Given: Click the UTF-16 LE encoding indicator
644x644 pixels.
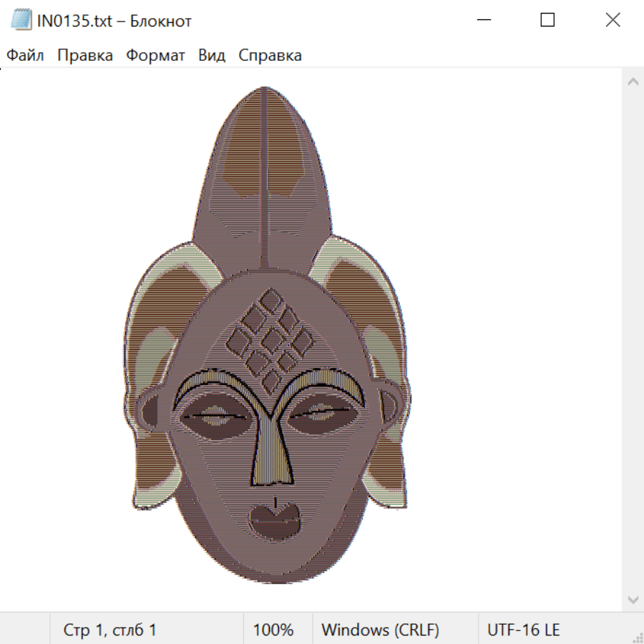Looking at the screenshot, I should (523, 630).
